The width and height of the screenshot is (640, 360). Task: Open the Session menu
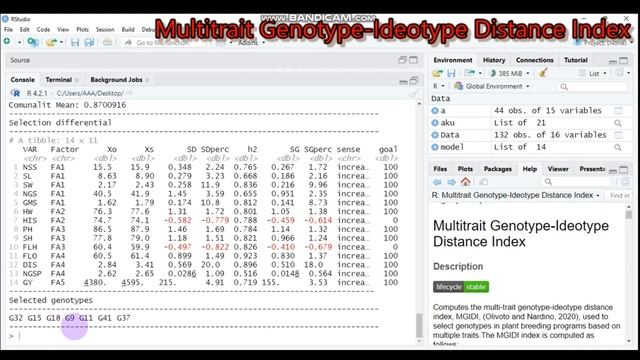coord(105,29)
